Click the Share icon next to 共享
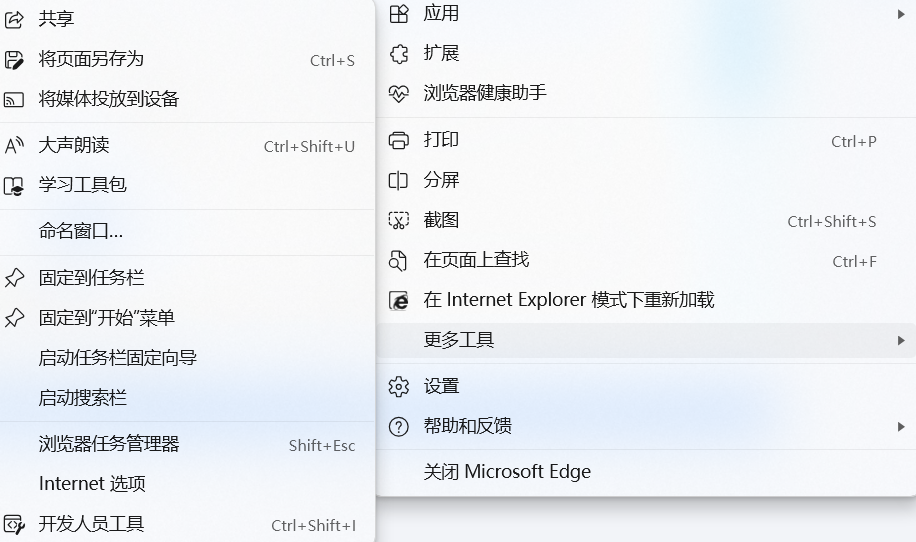916x542 pixels. point(14,19)
